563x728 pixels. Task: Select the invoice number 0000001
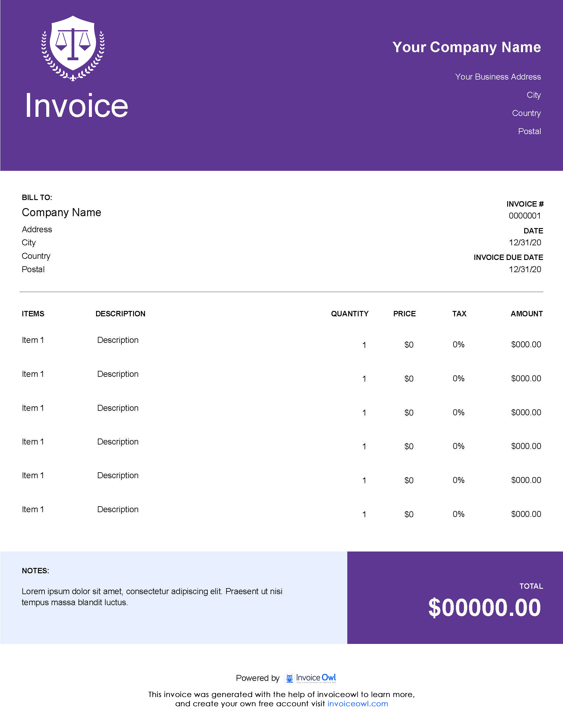click(x=524, y=216)
